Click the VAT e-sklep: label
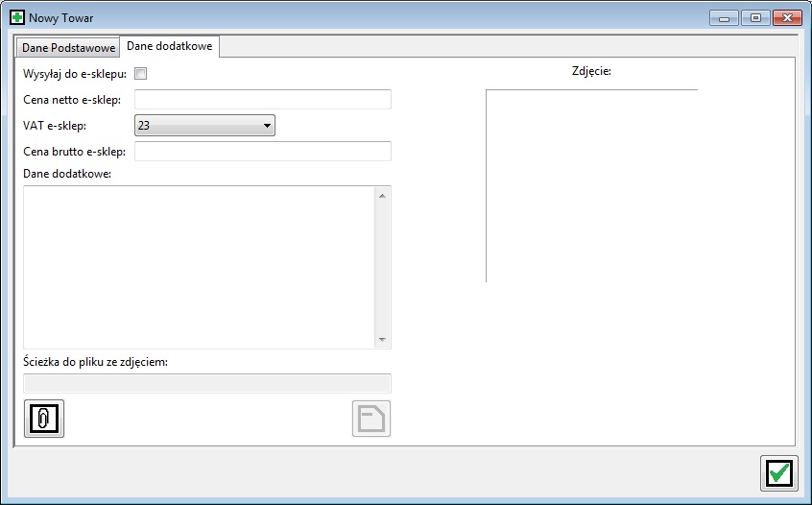The width and height of the screenshot is (812, 505). tap(55, 126)
